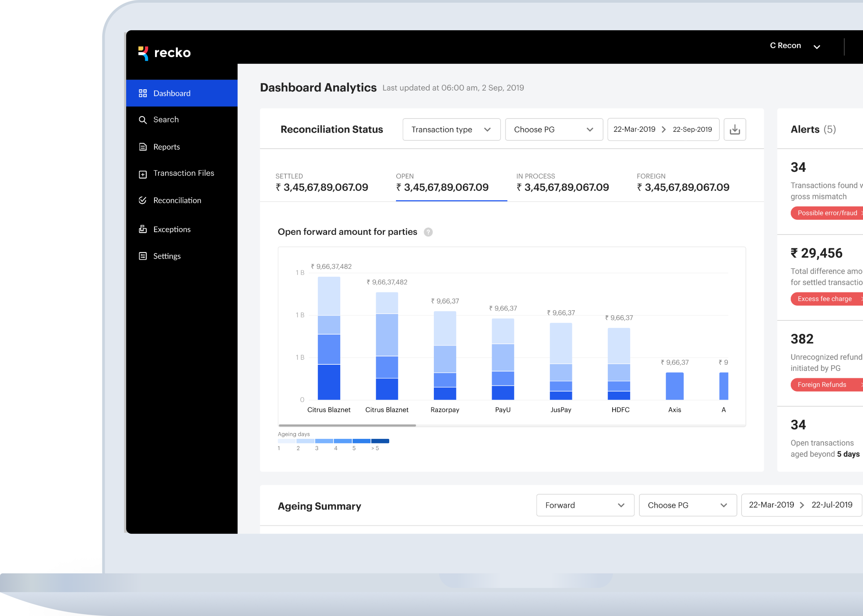Image resolution: width=863 pixels, height=616 pixels.
Task: Open Choose PG dropdown in Ageing Summary
Action: 688,505
